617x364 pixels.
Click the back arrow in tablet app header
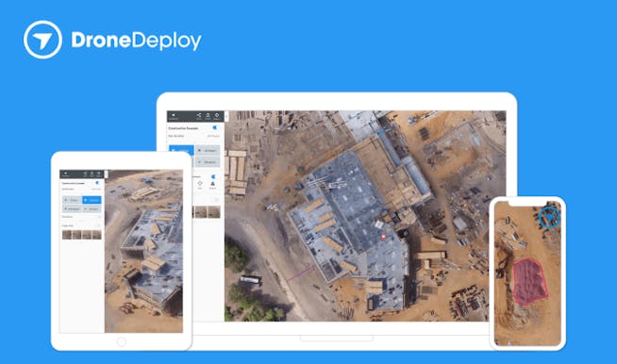(65, 174)
